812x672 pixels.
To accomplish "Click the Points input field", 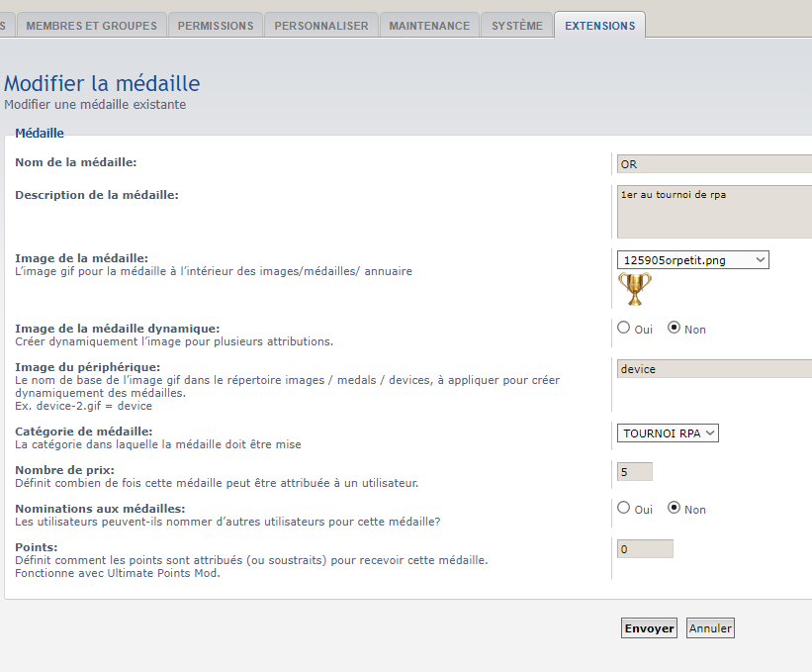I will 644,548.
